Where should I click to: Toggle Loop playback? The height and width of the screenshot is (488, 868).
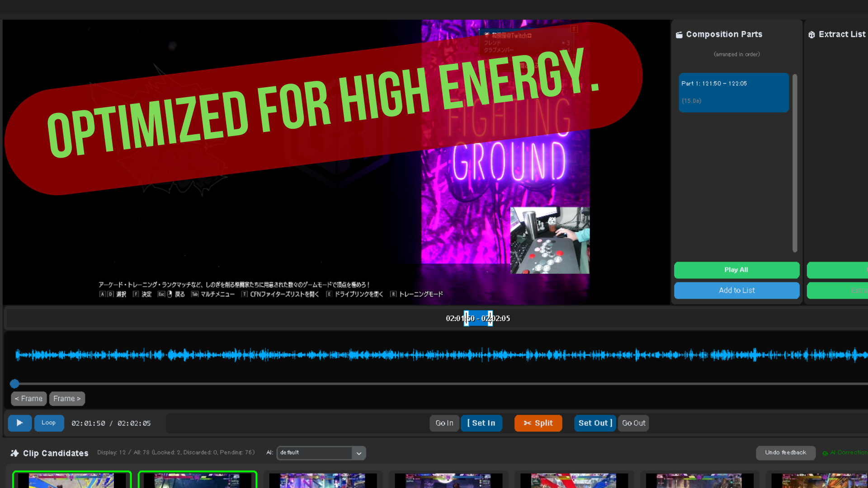49,423
